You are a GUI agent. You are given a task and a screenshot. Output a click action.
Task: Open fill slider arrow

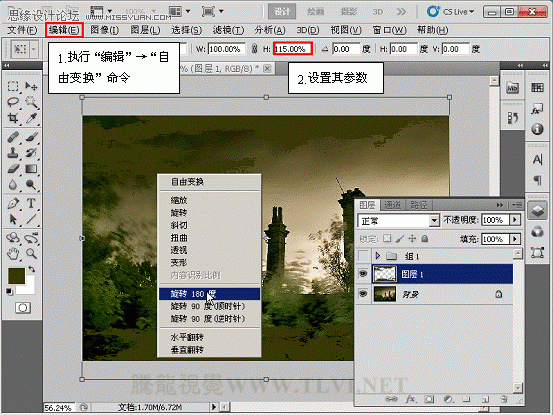[515, 239]
